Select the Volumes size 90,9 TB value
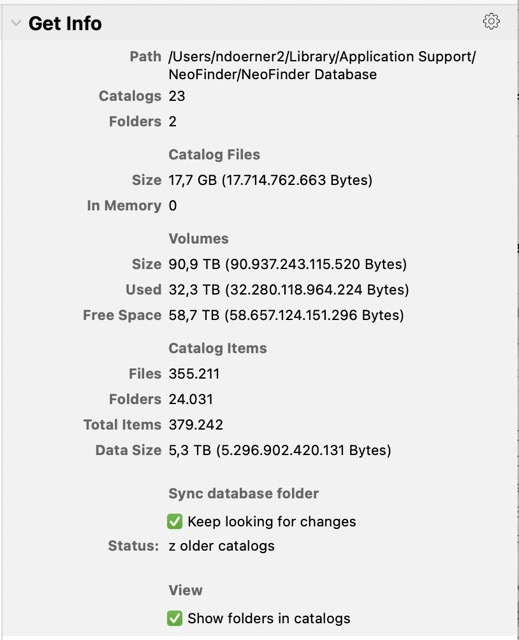The height and width of the screenshot is (640, 519). pyautogui.click(x=288, y=264)
